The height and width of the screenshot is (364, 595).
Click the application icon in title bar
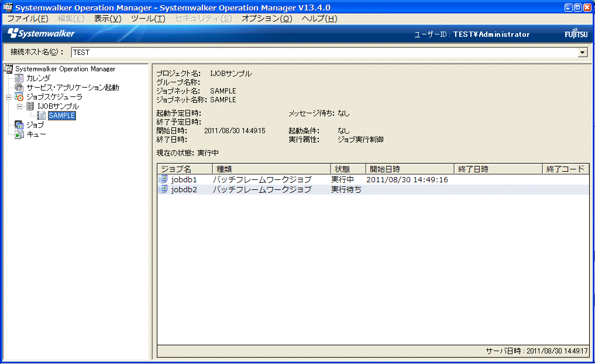click(x=8, y=7)
